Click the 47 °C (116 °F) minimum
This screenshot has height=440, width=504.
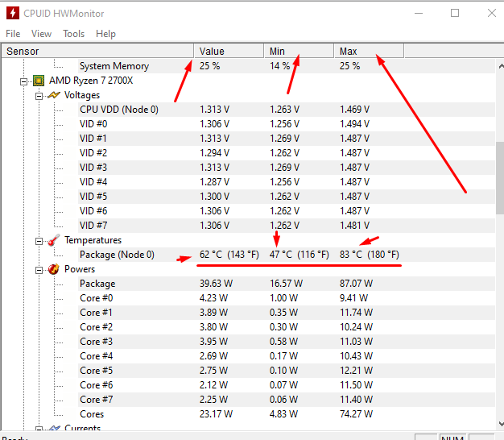pyautogui.click(x=300, y=255)
